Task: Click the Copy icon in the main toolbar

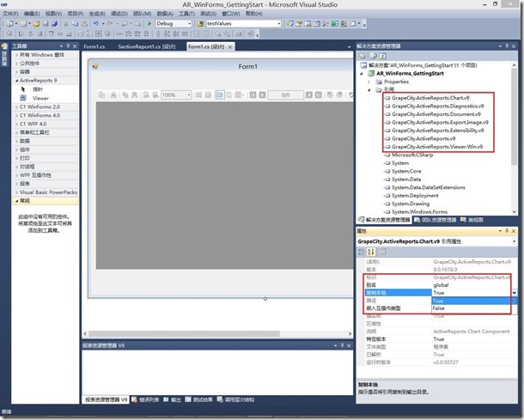Action: [76, 24]
